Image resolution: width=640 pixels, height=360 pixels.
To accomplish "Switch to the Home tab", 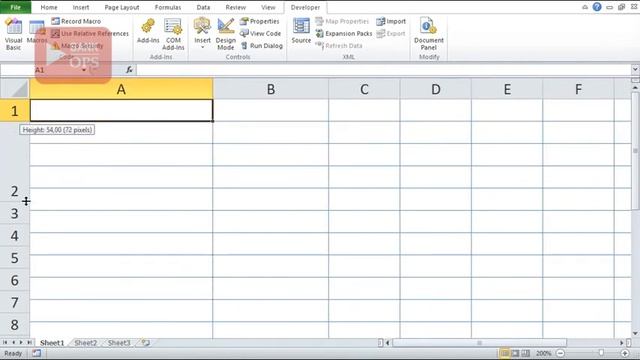I will coord(49,7).
